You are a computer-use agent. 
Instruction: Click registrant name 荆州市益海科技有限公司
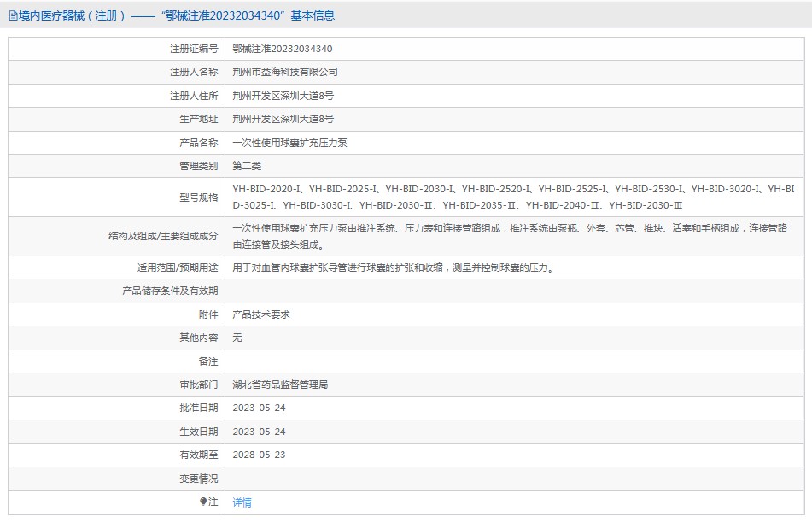[285, 72]
